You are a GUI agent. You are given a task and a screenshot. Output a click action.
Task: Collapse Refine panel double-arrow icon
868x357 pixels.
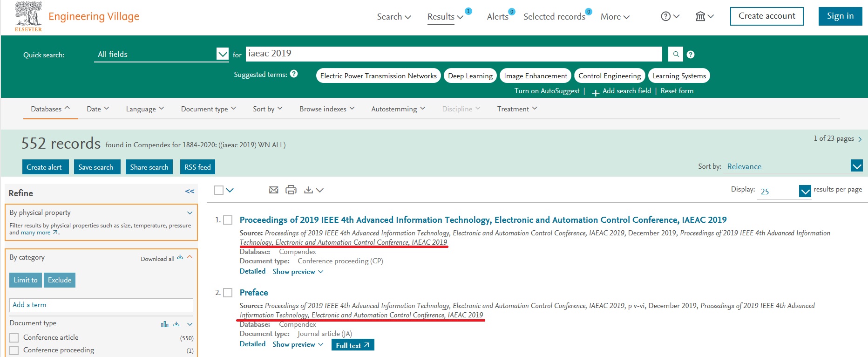(x=190, y=192)
